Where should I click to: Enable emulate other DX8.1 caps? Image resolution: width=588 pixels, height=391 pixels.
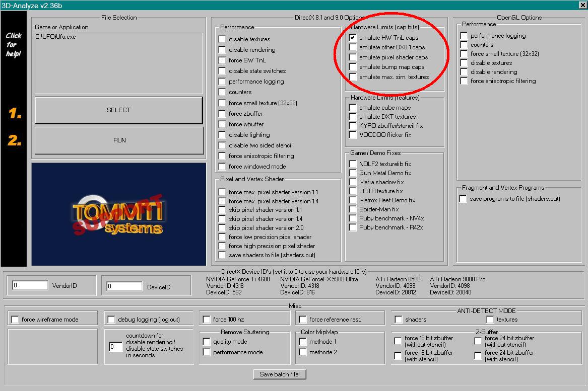pyautogui.click(x=353, y=47)
